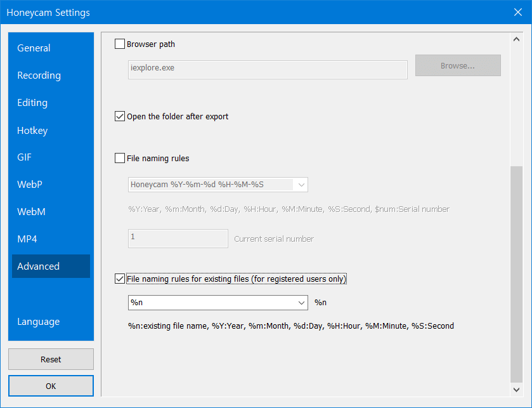Image resolution: width=532 pixels, height=408 pixels.
Task: Open the General settings tab
Action: [34, 48]
